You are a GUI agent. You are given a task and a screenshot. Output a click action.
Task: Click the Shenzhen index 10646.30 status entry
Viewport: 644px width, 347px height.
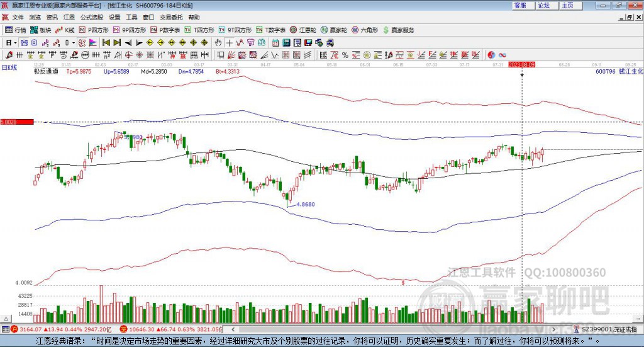click(171, 329)
